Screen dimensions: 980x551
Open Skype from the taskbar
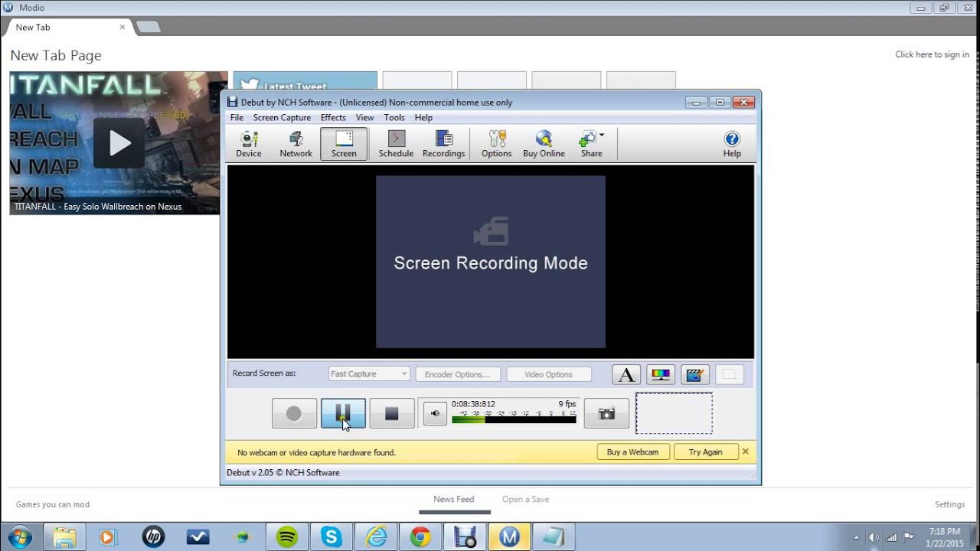(332, 536)
